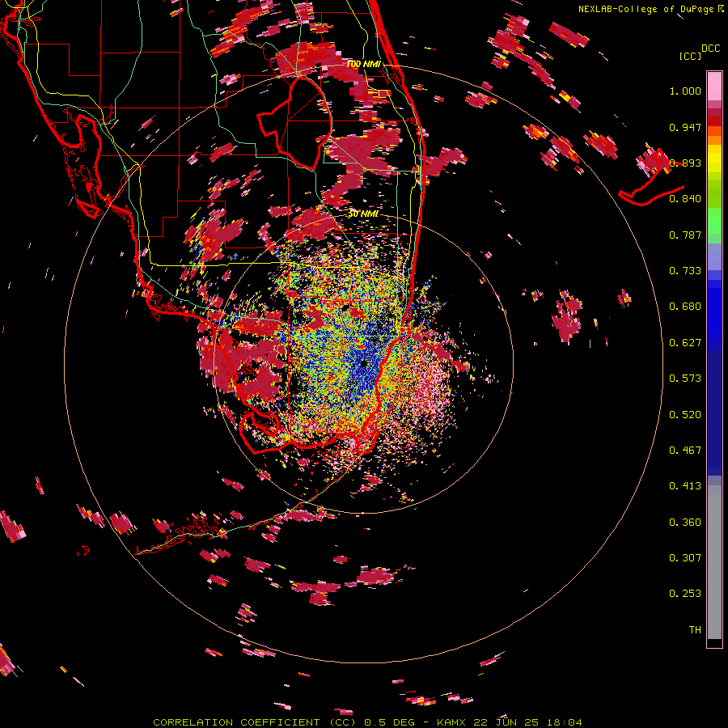Image resolution: width=728 pixels, height=728 pixels.
Task: Click the 0.893 scale value
Action: [685, 163]
